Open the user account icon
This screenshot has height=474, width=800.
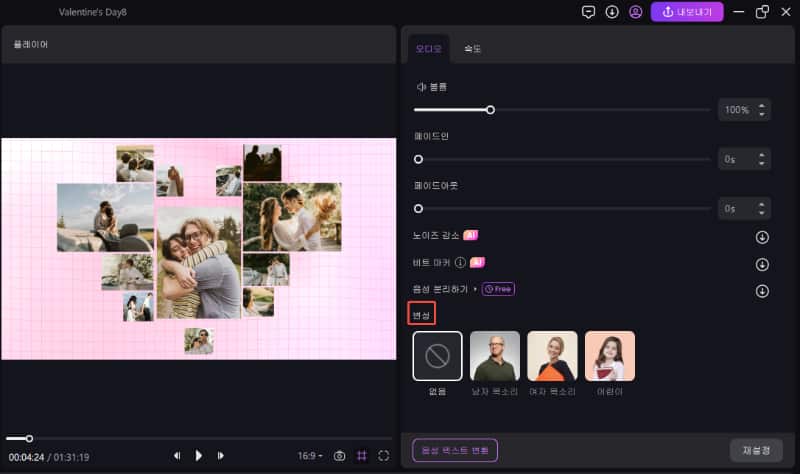coord(635,12)
